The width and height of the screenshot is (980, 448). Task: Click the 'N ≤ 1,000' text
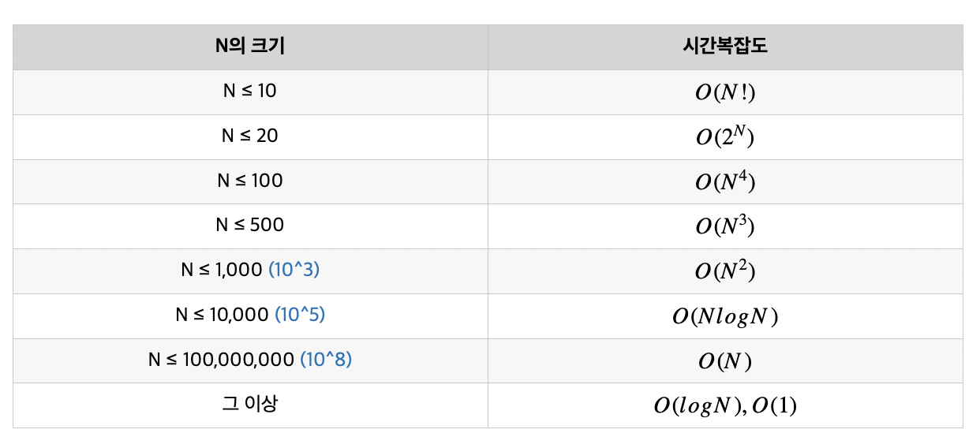(221, 270)
